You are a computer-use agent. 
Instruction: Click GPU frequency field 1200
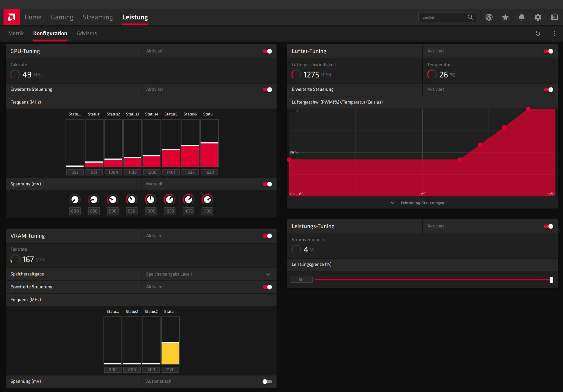(152, 172)
